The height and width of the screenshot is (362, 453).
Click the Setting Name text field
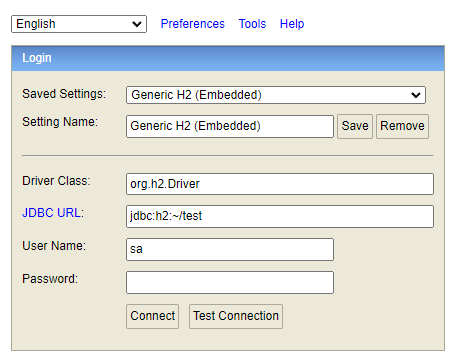point(230,126)
